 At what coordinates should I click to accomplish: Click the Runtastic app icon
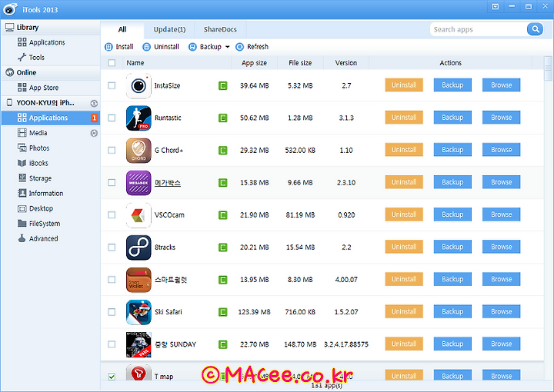pyautogui.click(x=138, y=118)
